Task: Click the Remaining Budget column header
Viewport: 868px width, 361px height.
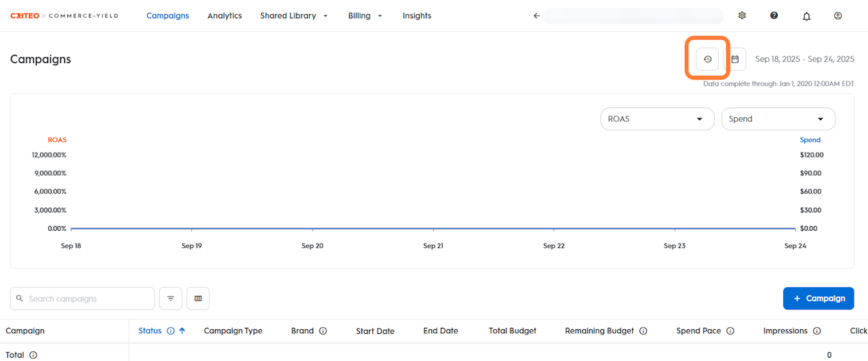Action: click(599, 331)
